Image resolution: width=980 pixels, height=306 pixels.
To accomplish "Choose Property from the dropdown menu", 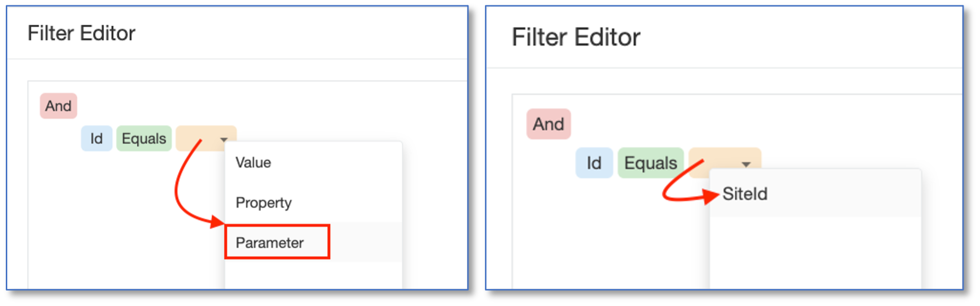I will click(x=264, y=202).
